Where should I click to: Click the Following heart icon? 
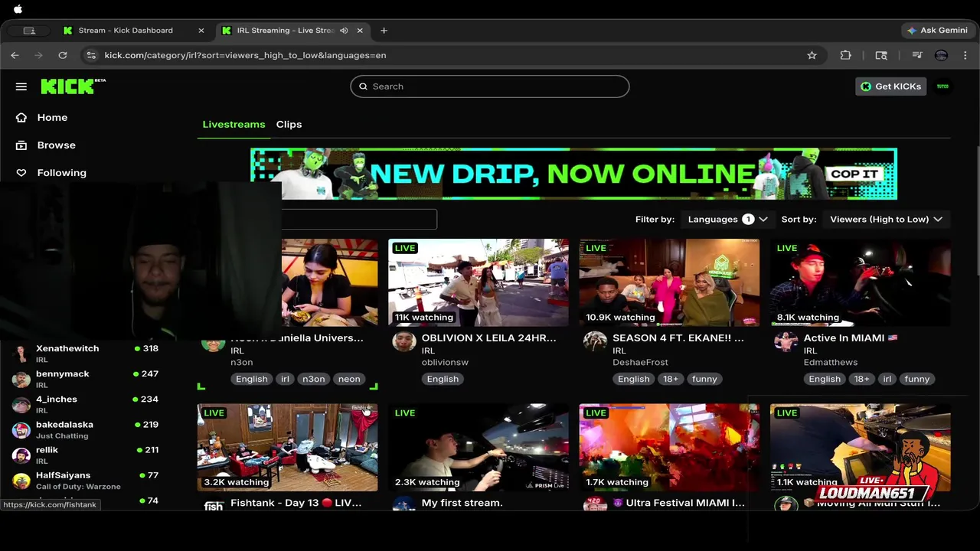[x=21, y=172]
